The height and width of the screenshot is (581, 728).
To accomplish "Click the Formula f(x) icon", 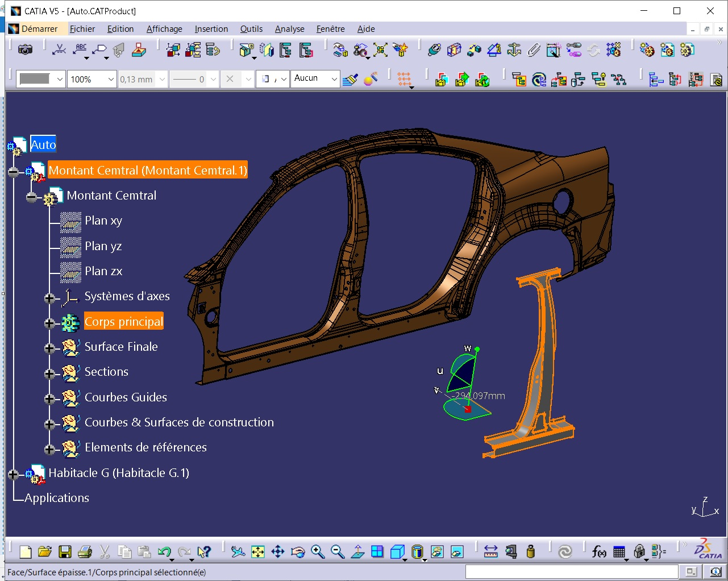I will click(x=599, y=551).
